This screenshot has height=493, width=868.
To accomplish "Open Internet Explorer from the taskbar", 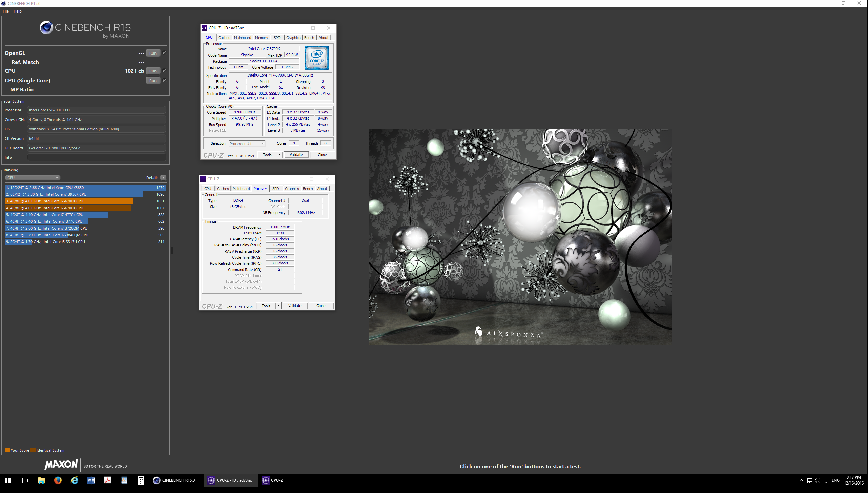I will [74, 480].
